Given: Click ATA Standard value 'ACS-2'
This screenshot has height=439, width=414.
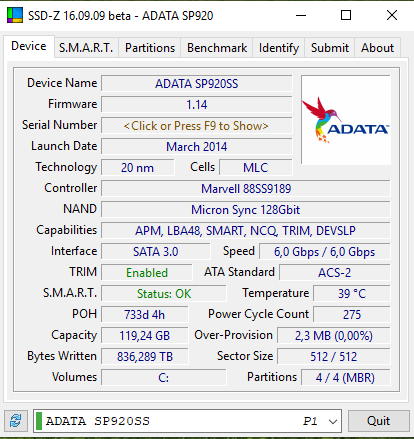Looking at the screenshot, I should click(335, 273).
